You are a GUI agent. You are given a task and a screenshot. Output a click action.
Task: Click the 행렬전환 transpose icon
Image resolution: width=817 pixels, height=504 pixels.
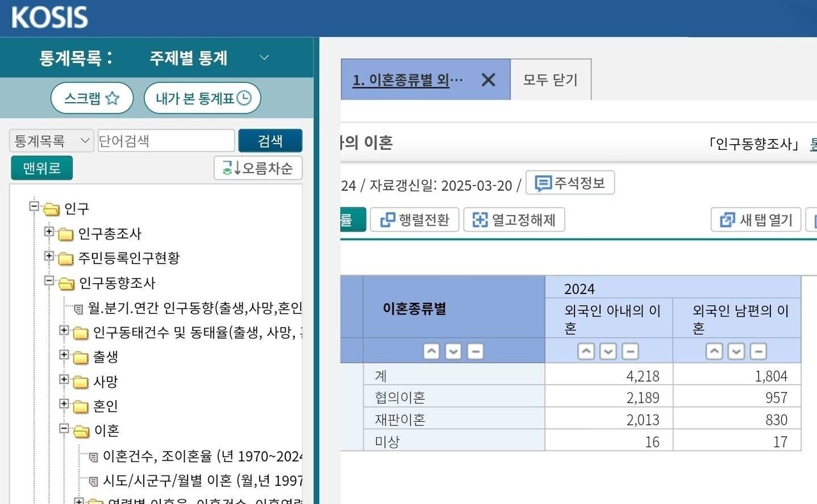414,219
